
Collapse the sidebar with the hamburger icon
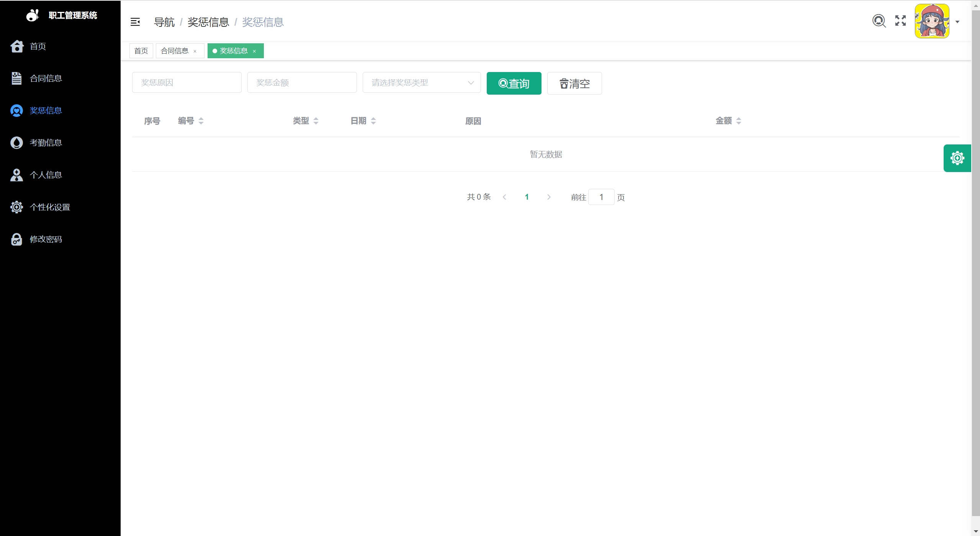point(135,22)
